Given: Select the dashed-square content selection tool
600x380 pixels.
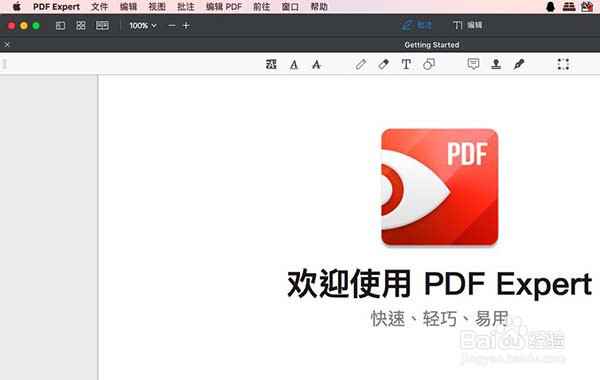Looking at the screenshot, I should pyautogui.click(x=563, y=64).
